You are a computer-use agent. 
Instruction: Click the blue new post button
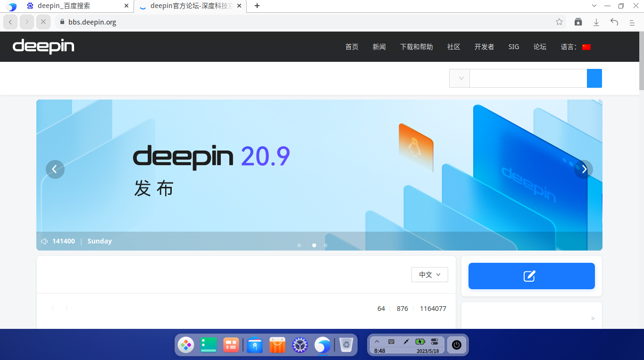coord(531,276)
